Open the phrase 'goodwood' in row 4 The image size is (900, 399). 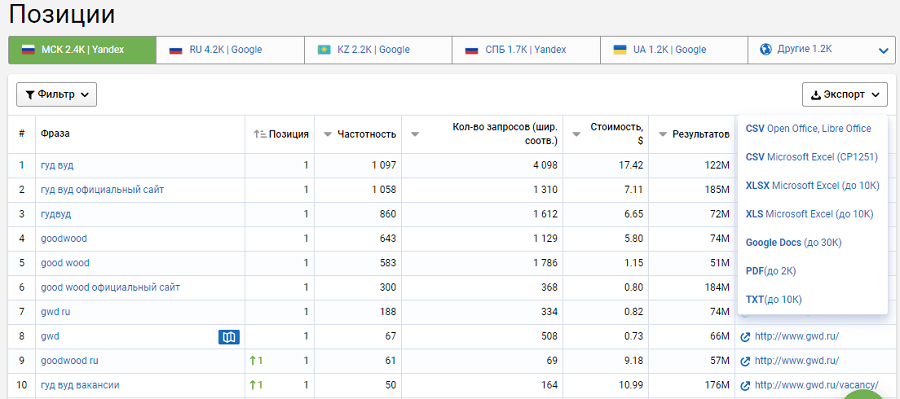64,238
